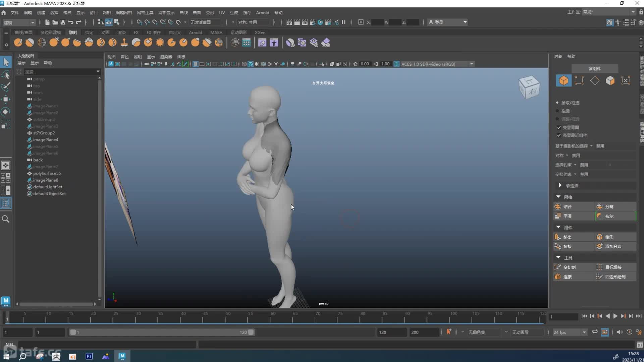The width and height of the screenshot is (644, 362).
Task: Activate the Paint Selection tool
Action: pyautogui.click(x=6, y=87)
